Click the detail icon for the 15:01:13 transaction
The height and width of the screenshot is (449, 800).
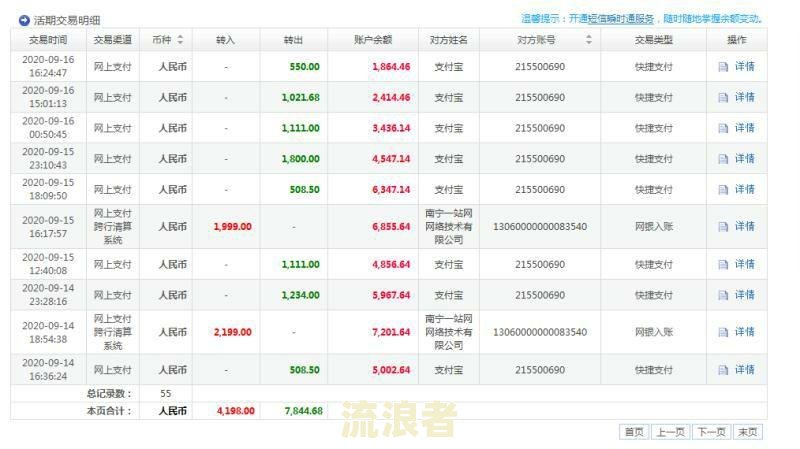723,97
